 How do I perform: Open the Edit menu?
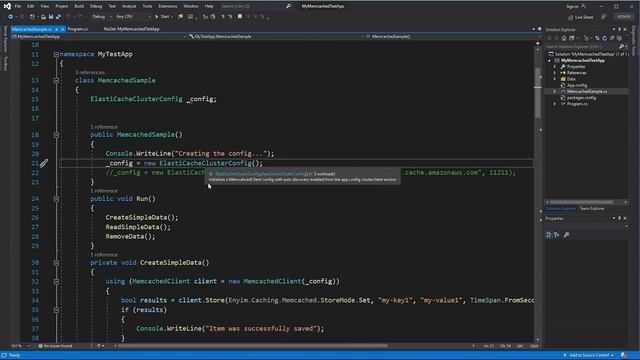pos(31,6)
